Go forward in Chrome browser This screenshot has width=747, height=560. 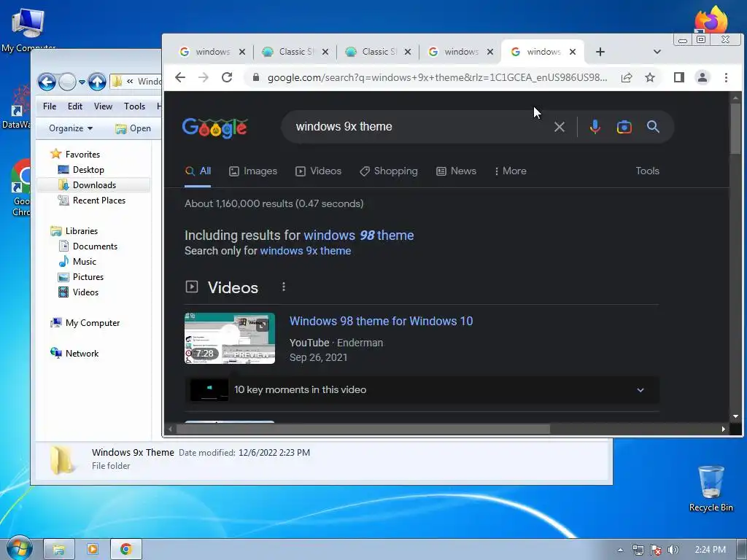coord(204,77)
